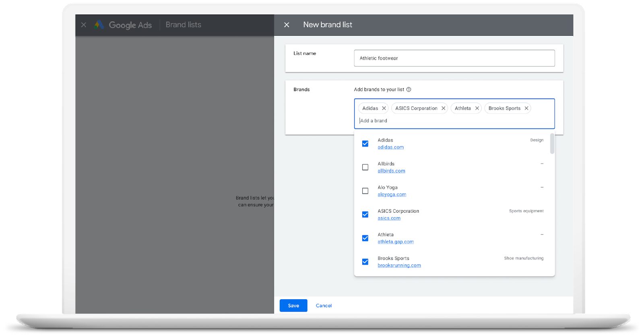644x335 pixels.
Task: Remove the Brooks Sports chip
Action: [526, 108]
